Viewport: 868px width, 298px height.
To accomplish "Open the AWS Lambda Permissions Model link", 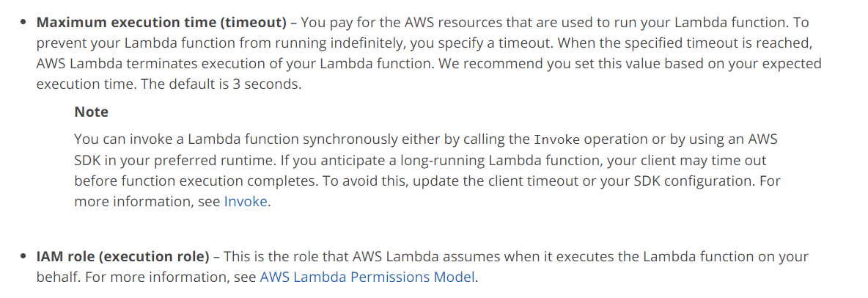I will tap(367, 277).
